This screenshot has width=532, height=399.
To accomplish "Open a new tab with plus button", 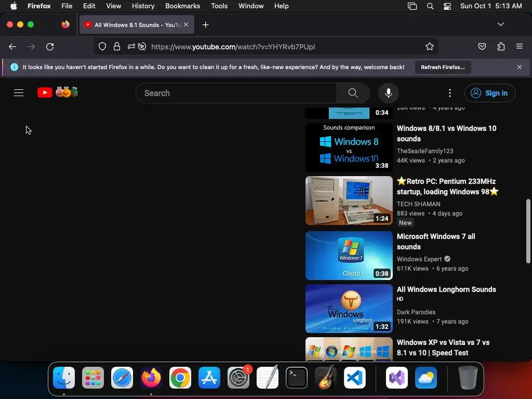I will (205, 25).
